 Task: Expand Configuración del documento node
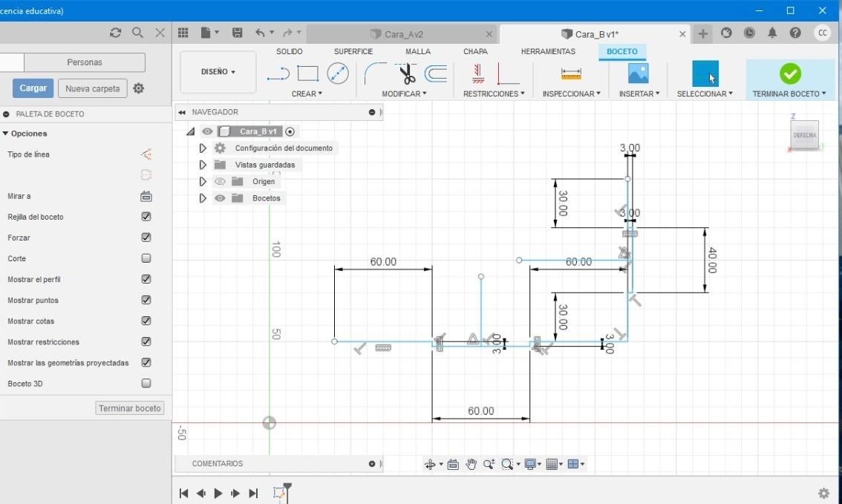(203, 148)
